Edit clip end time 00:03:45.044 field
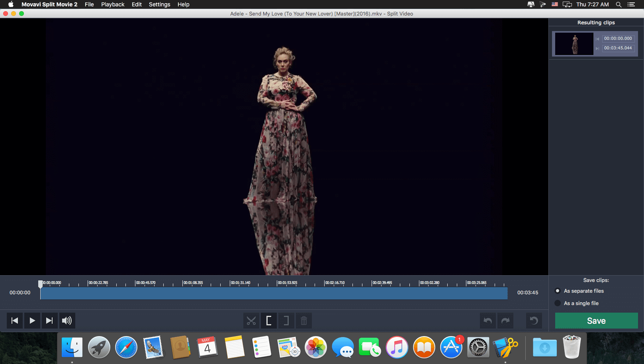 [618, 48]
